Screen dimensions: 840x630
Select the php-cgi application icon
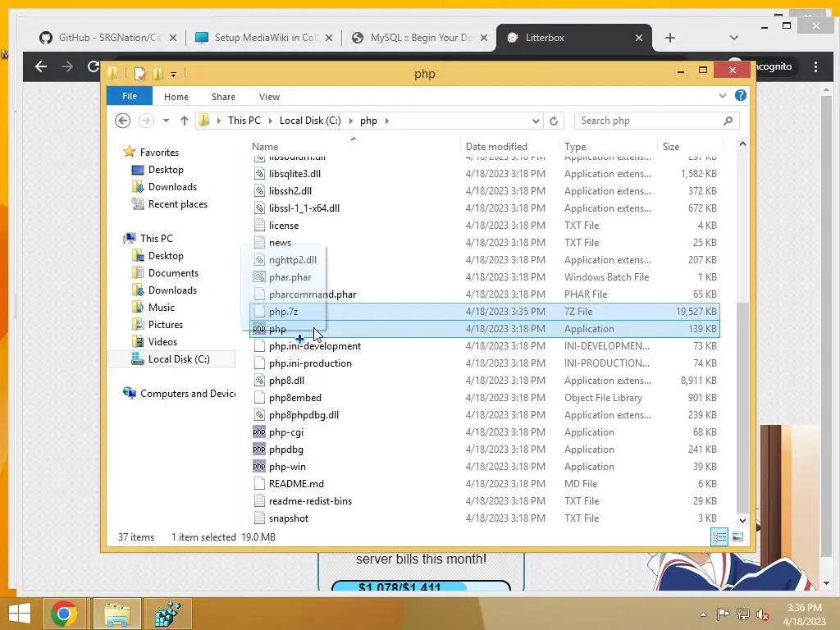(x=259, y=431)
